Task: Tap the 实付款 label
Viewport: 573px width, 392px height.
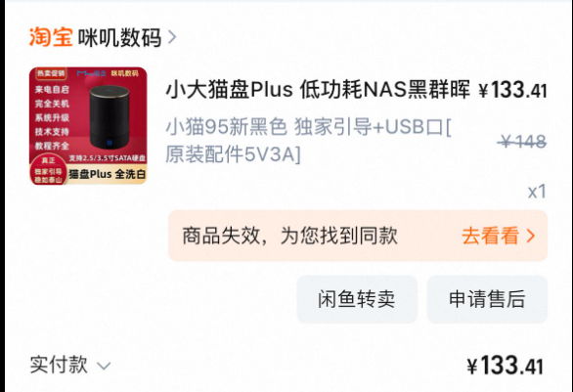Action: [59, 365]
